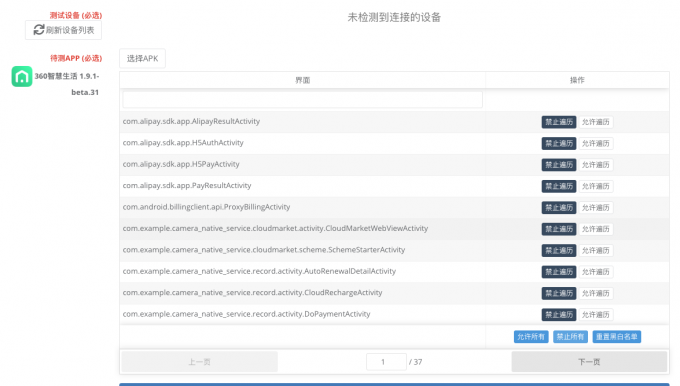Select 禁止遍历 for ProxyBillingActivity
This screenshot has height=386, width=680.
(x=559, y=207)
